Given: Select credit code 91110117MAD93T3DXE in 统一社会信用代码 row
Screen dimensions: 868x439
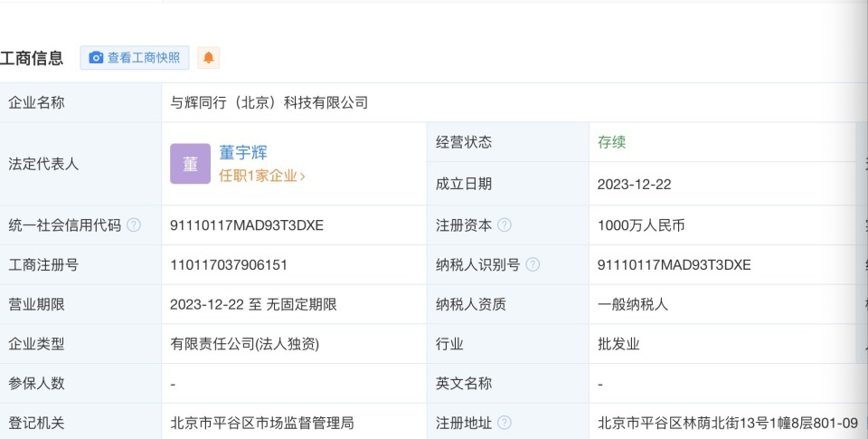Looking at the screenshot, I should click(x=247, y=225).
